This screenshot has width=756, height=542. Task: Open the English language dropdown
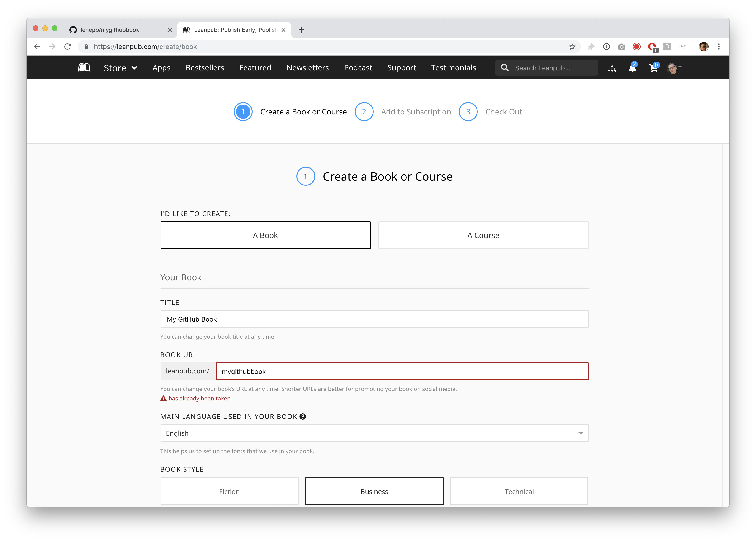point(374,433)
